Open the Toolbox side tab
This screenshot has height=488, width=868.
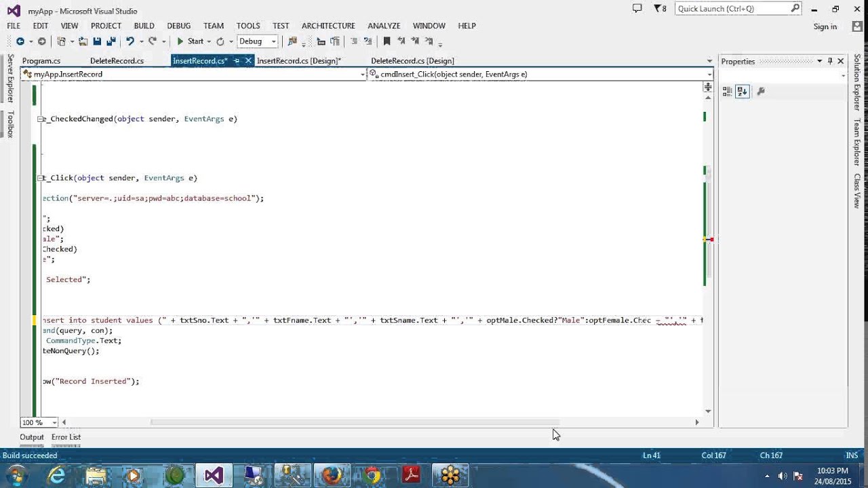(x=10, y=124)
